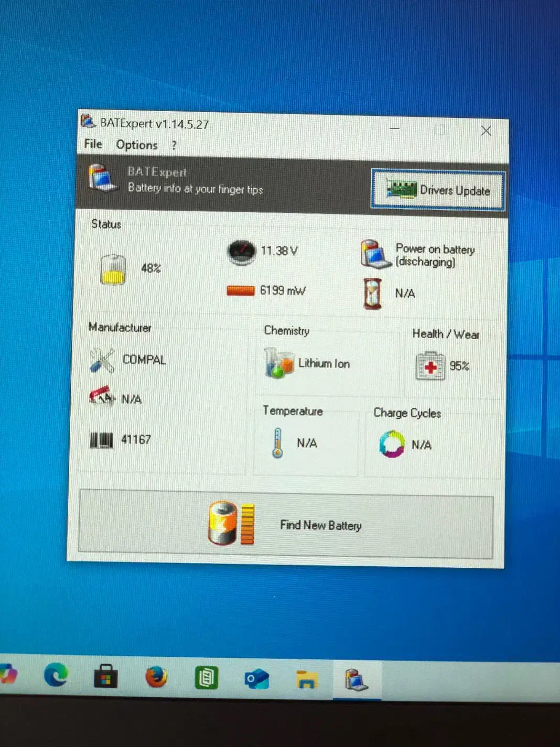560x747 pixels.
Task: Click the BATExpert taskbar icon
Action: (x=357, y=680)
